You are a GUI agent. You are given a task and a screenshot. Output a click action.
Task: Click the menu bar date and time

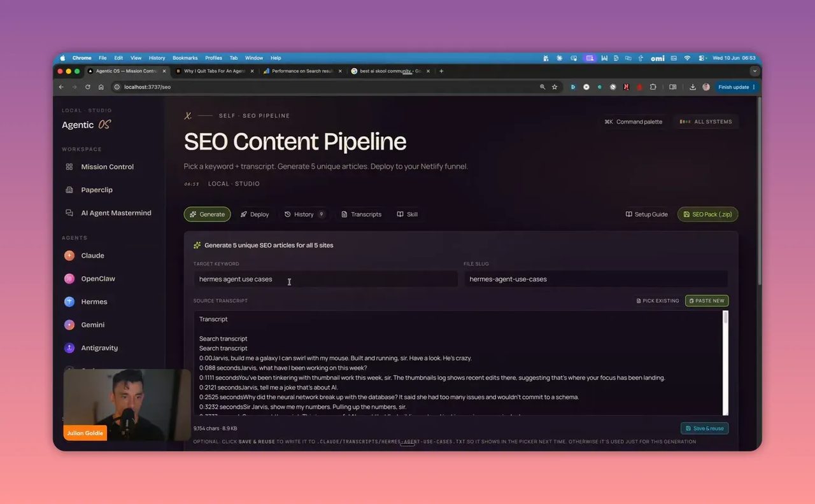tap(734, 58)
